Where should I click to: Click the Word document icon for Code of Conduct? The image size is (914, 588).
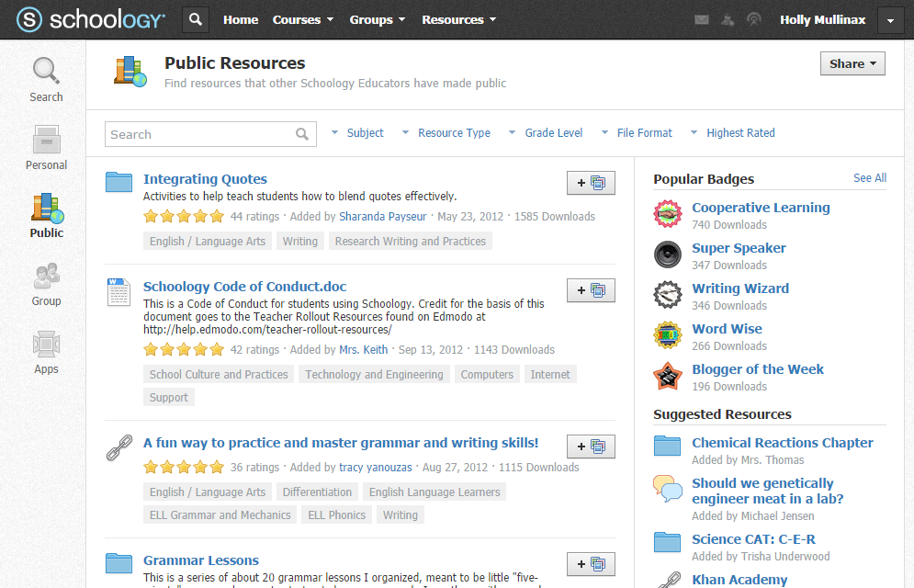(118, 292)
